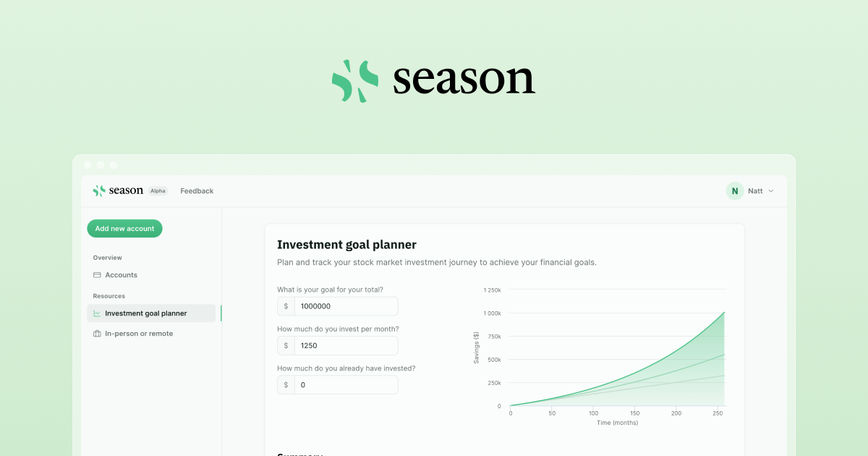Click the Alpha badge next to the logo
Image resolution: width=868 pixels, height=456 pixels.
(x=158, y=190)
